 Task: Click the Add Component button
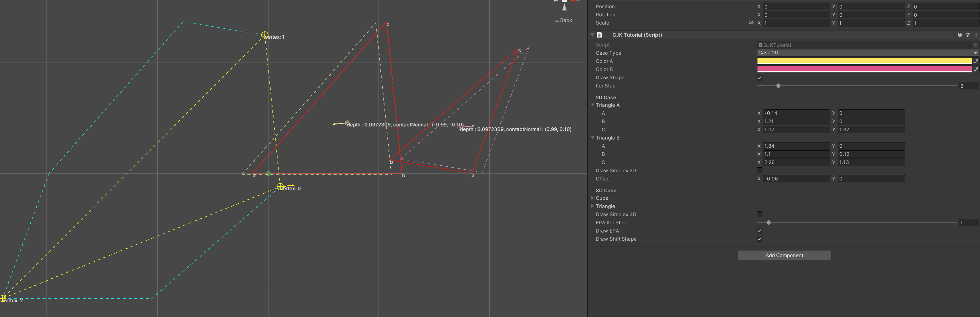pyautogui.click(x=784, y=255)
